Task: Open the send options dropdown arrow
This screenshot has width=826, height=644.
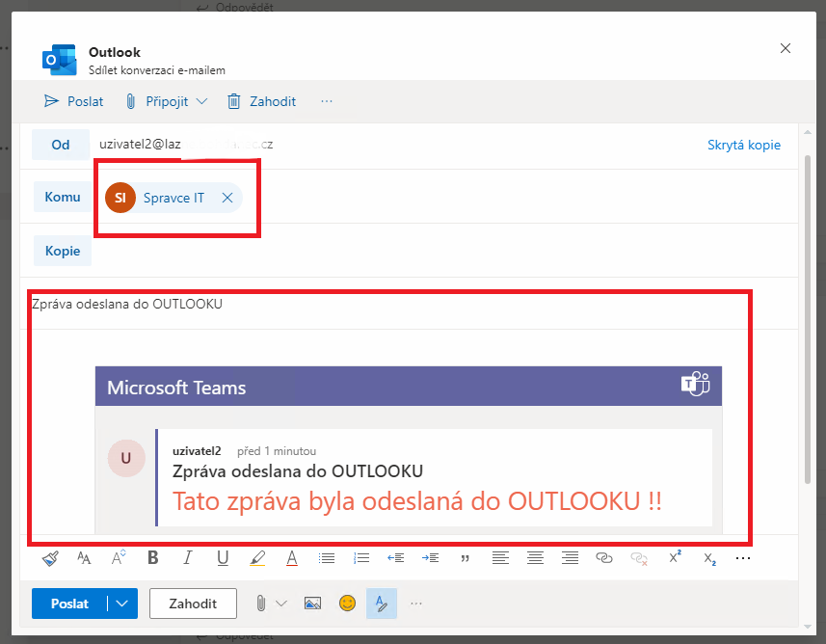Action: pyautogui.click(x=122, y=604)
